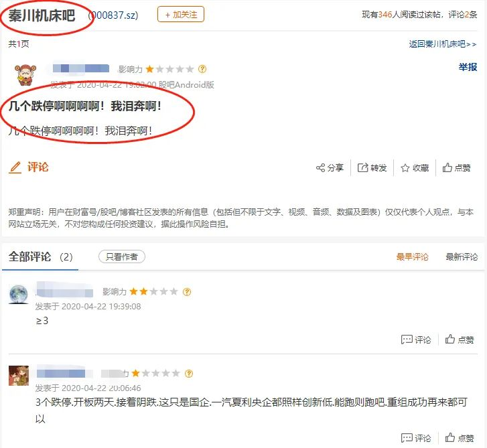Click the 加关注 follow button
The image size is (487, 448).
click(x=181, y=15)
